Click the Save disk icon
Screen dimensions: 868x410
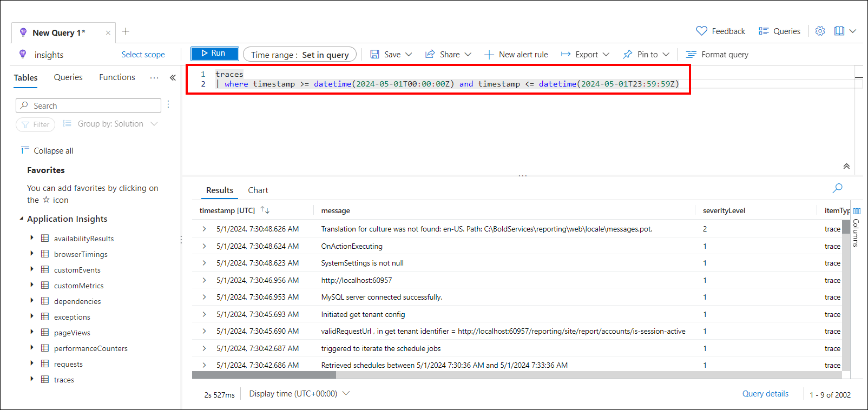(x=374, y=55)
